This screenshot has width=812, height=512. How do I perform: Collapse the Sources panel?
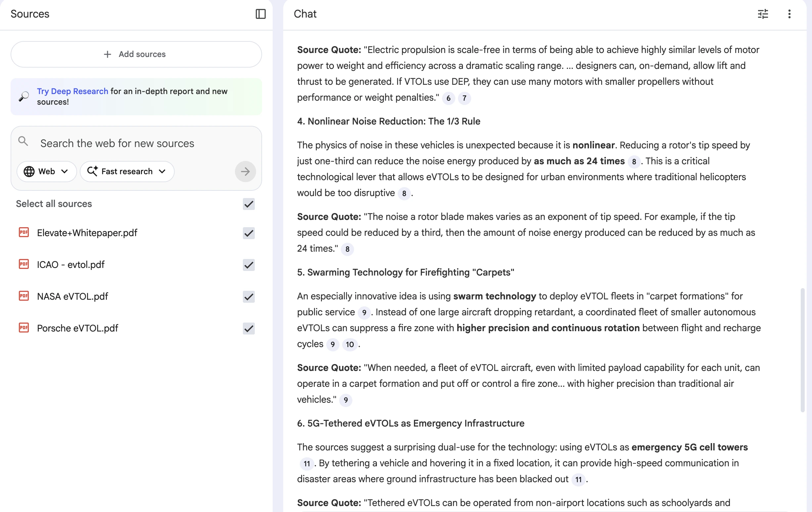260,14
